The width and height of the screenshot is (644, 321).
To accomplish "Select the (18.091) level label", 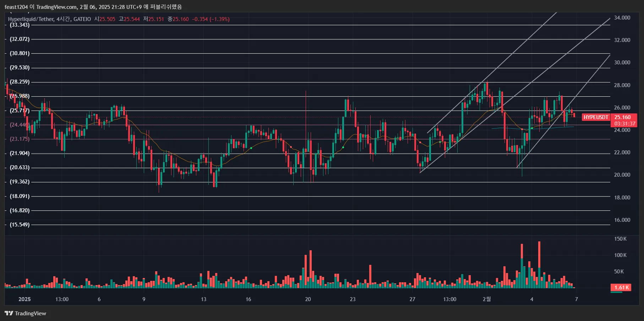I will (20, 196).
